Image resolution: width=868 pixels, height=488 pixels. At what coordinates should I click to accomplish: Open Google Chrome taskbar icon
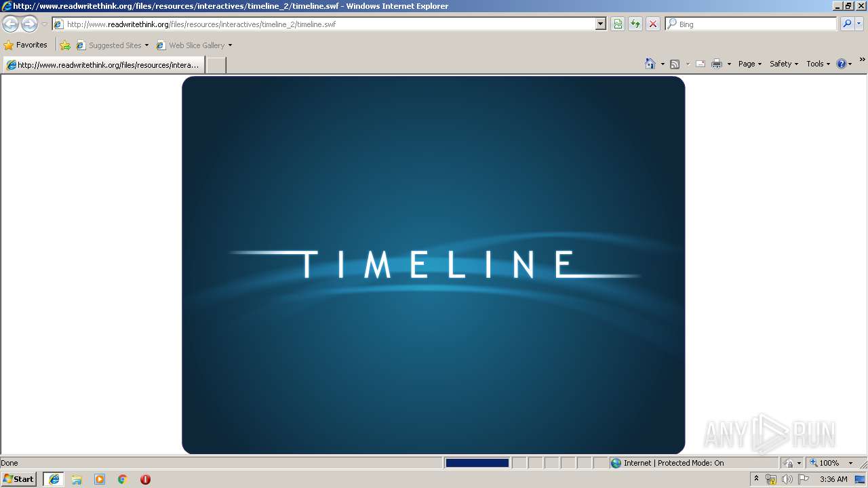pyautogui.click(x=123, y=479)
